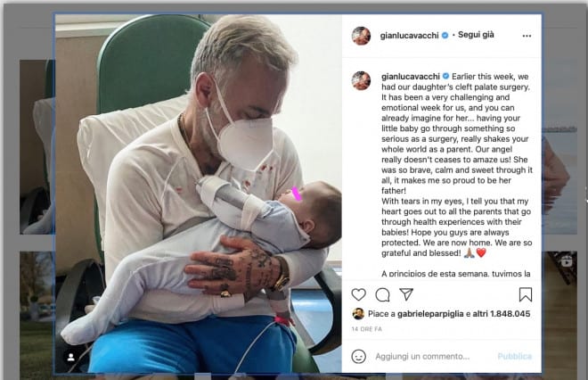This screenshot has width=588, height=380.
Task: Save the post with bookmark icon
Action: [526, 294]
